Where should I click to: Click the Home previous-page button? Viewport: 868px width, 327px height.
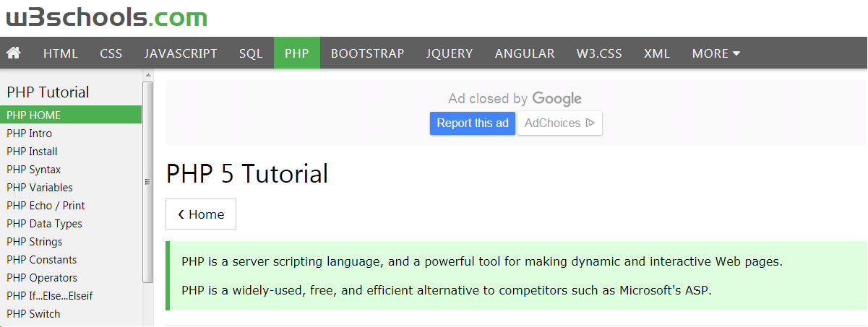pyautogui.click(x=201, y=214)
